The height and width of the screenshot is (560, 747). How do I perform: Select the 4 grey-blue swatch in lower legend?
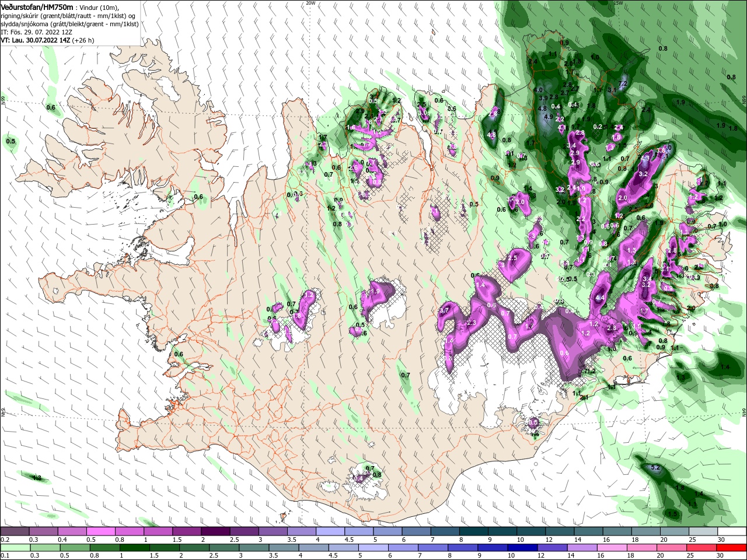pyautogui.click(x=313, y=548)
